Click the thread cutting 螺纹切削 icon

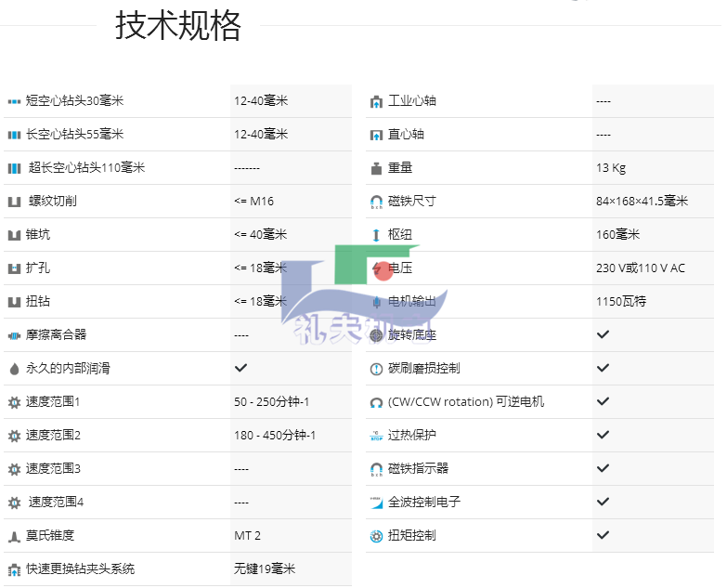point(14,202)
